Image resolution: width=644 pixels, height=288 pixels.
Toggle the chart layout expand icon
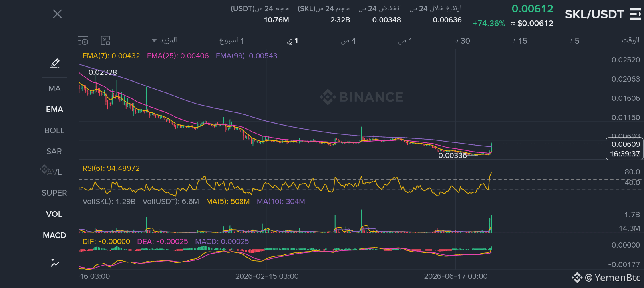(105, 40)
